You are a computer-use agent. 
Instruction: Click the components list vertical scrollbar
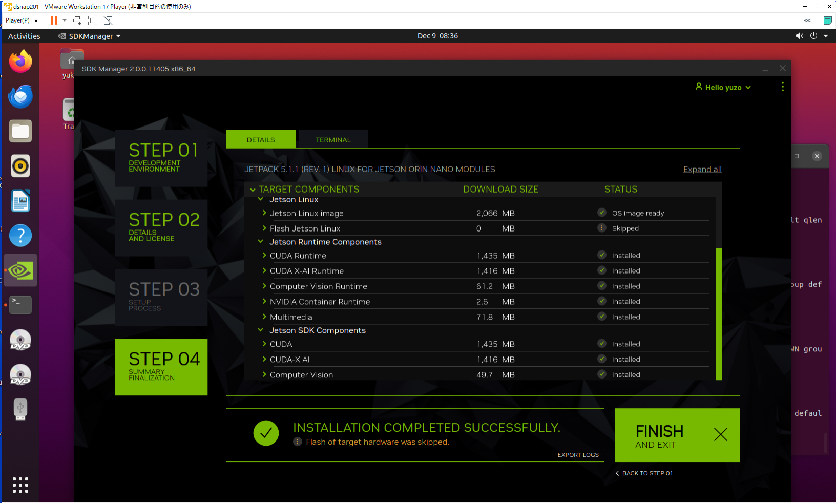coord(719,314)
